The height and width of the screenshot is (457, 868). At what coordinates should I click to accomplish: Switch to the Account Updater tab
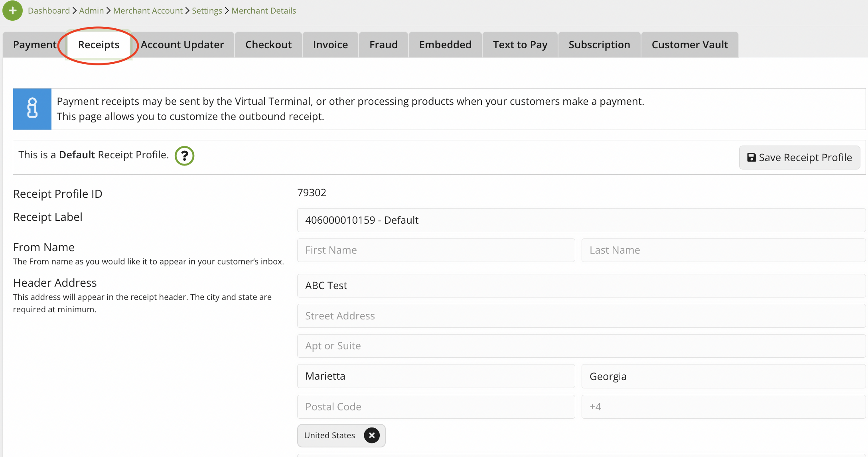click(x=182, y=45)
